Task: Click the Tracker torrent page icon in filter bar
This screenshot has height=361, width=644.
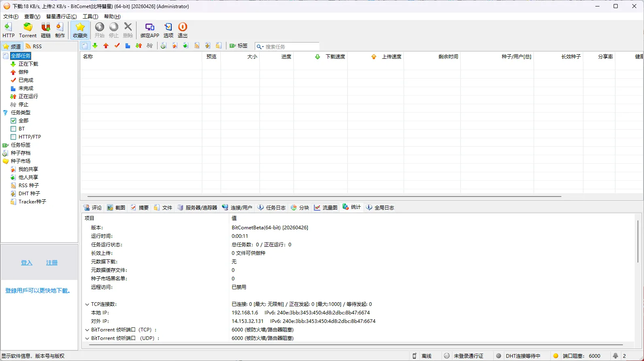Action: pos(218,46)
